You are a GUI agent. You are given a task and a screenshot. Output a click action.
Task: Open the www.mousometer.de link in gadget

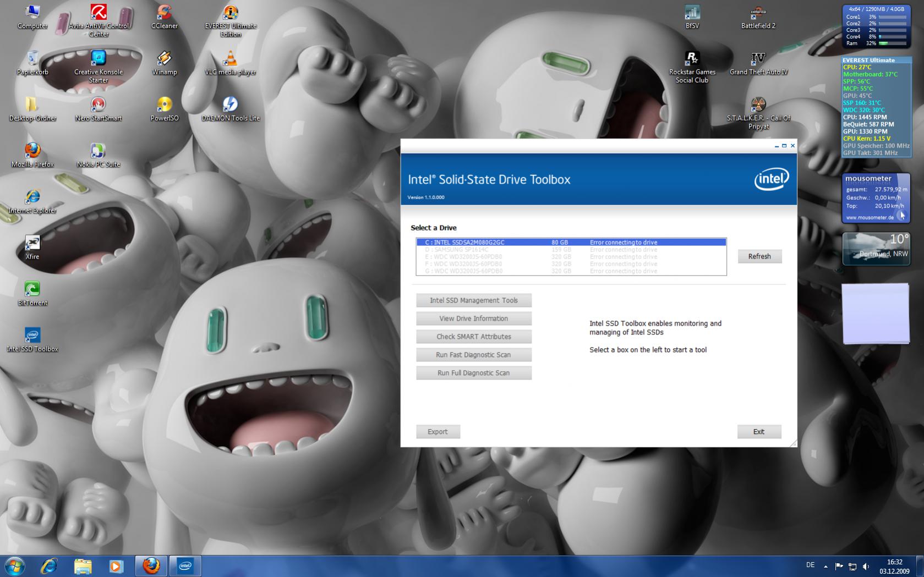tap(870, 217)
